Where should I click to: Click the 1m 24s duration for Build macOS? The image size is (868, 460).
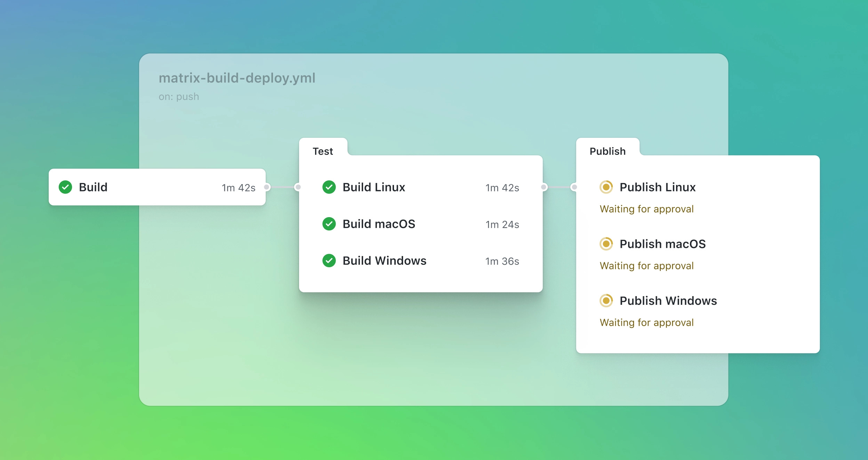point(502,225)
